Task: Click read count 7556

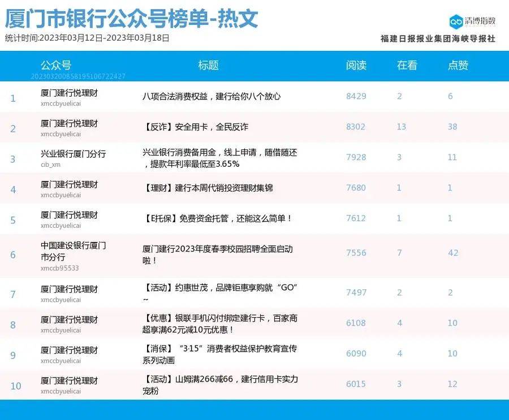Action: tap(356, 253)
